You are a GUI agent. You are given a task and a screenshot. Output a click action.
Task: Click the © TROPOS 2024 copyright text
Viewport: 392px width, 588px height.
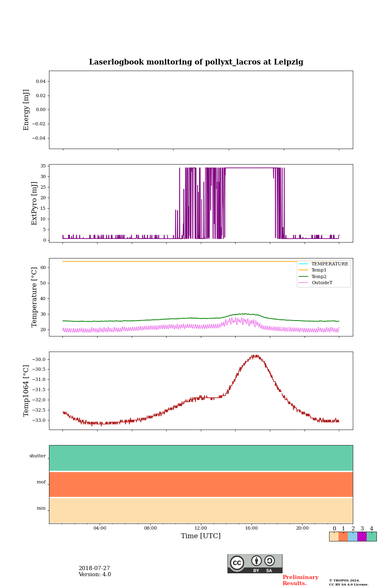[344, 580]
